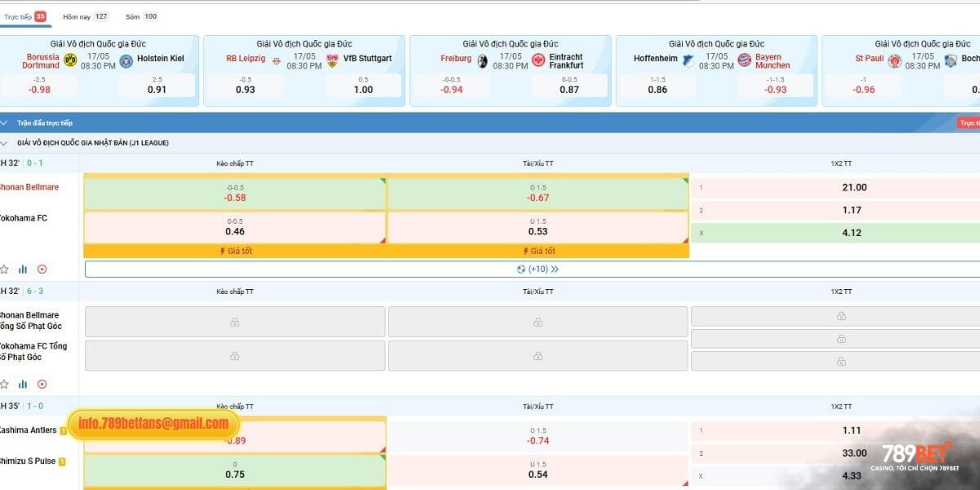Pick 1X2 home win at 21.00
The width and height of the screenshot is (980, 490).
click(x=835, y=187)
